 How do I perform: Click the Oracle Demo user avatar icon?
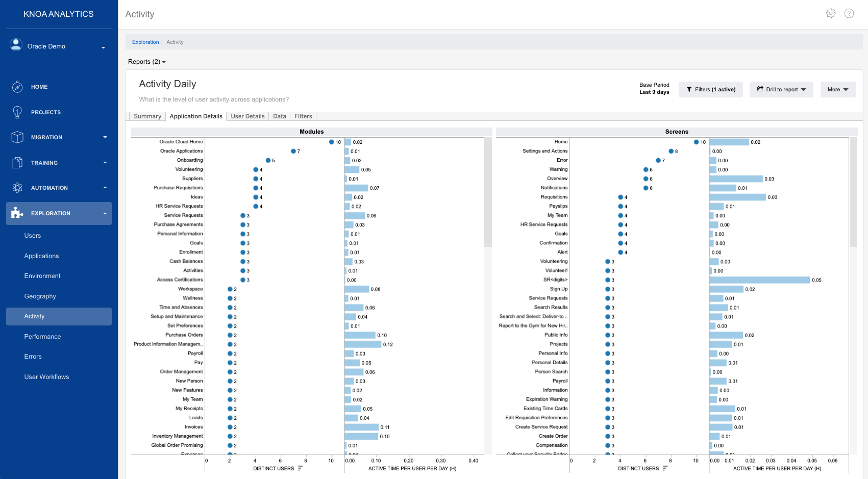[x=16, y=45]
